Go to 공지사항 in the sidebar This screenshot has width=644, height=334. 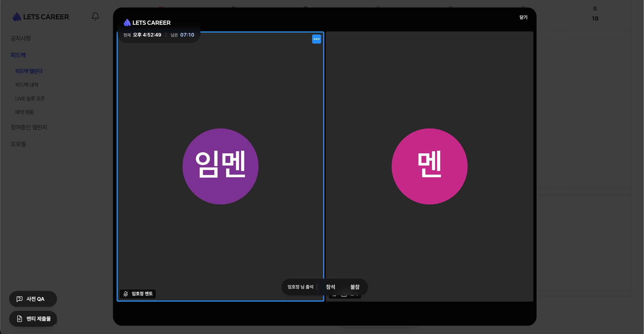[x=21, y=38]
